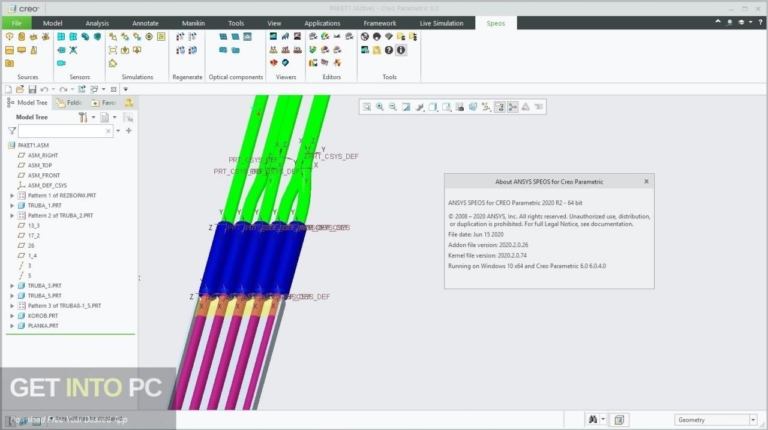Clear the tree search with the X

tap(108, 131)
